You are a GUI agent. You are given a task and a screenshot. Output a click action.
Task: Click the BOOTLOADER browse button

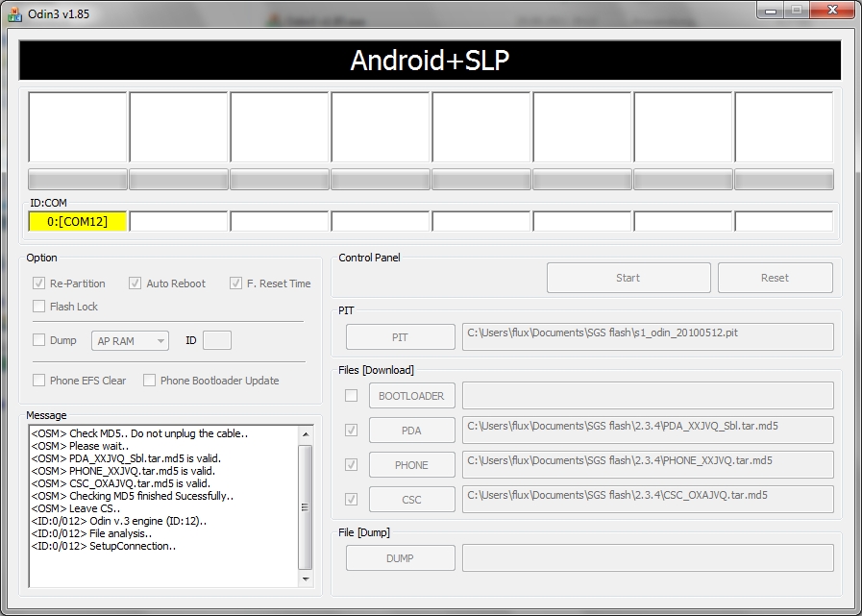[x=411, y=395]
